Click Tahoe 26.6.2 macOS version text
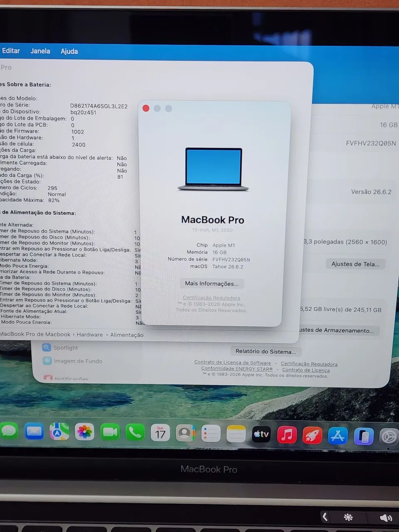Viewport: 399px width, 532px height. coord(228,266)
